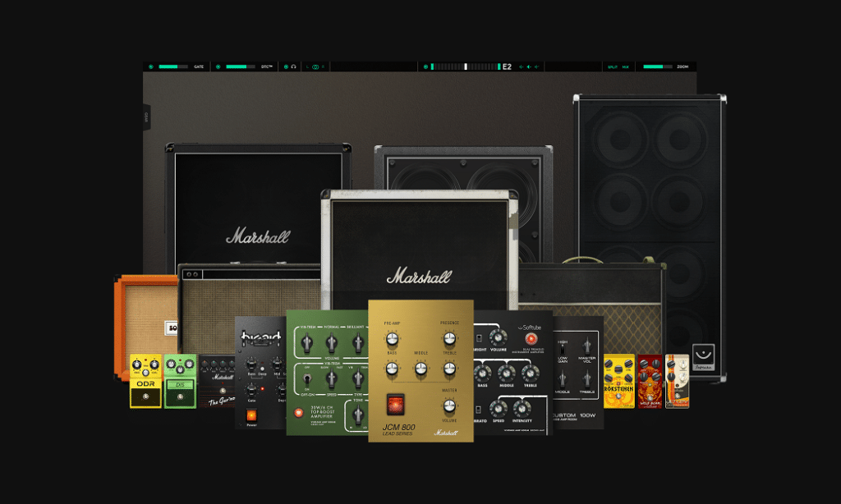Select the green DIS pedal
This screenshot has width=841, height=504.
pyautogui.click(x=180, y=381)
